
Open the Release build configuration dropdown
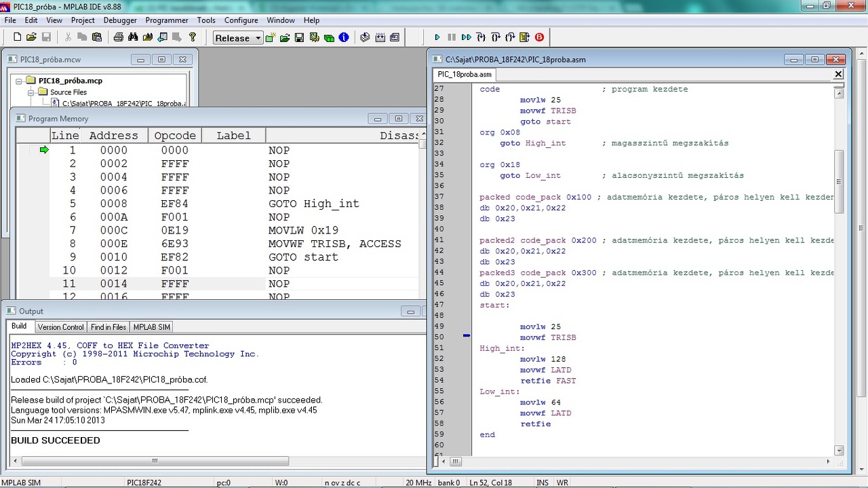pos(258,38)
